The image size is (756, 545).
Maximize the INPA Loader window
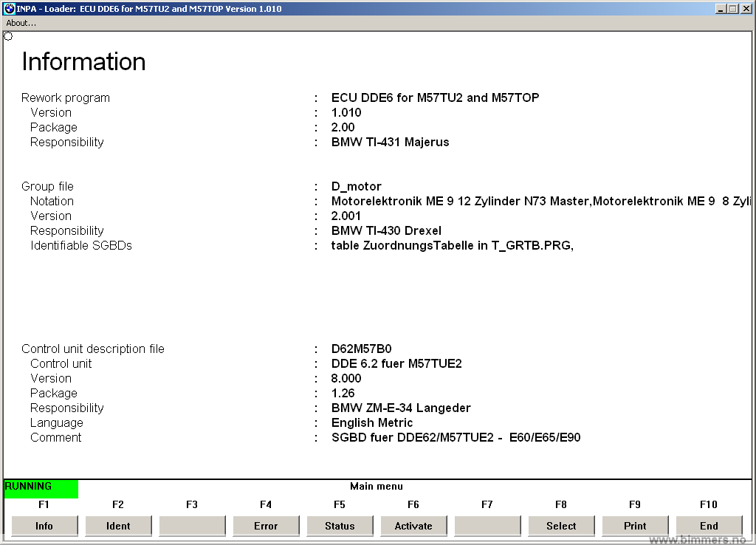click(733, 9)
